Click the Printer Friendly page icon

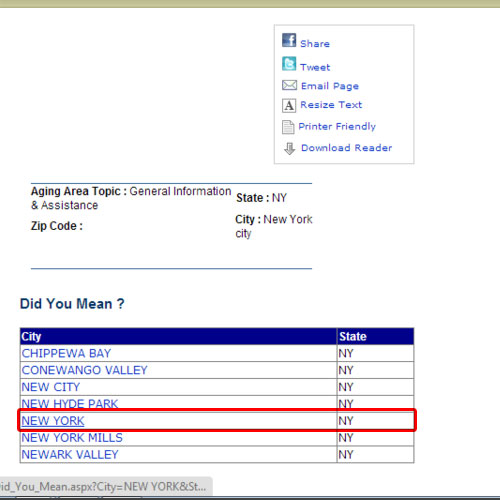(288, 127)
